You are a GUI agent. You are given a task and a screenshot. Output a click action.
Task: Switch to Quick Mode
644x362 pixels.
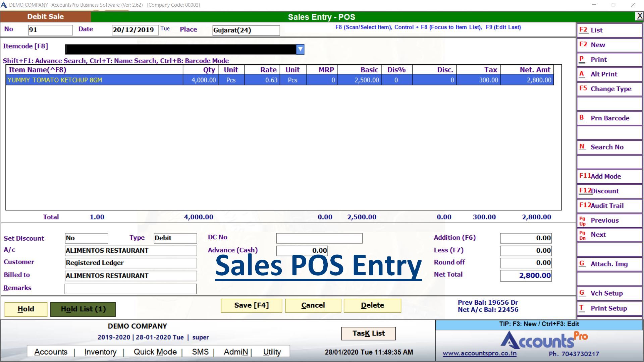click(x=155, y=352)
